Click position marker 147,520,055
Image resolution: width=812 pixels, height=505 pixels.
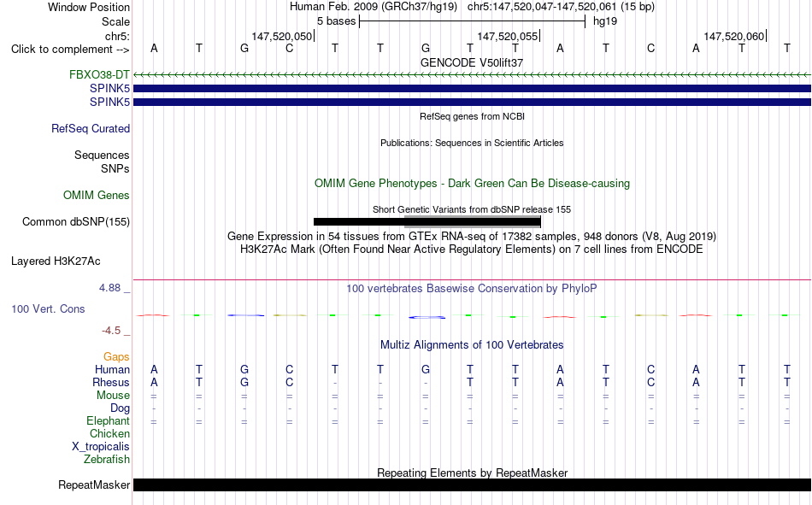pos(508,36)
